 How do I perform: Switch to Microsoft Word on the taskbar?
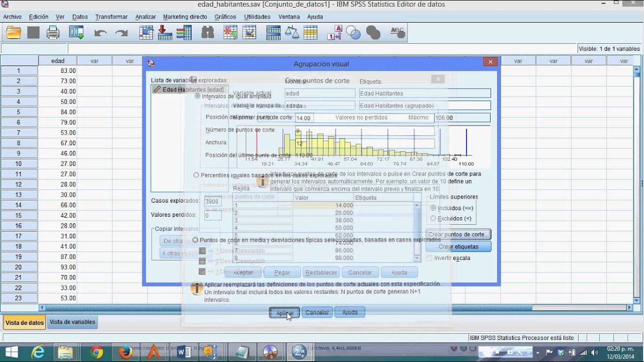(x=184, y=352)
